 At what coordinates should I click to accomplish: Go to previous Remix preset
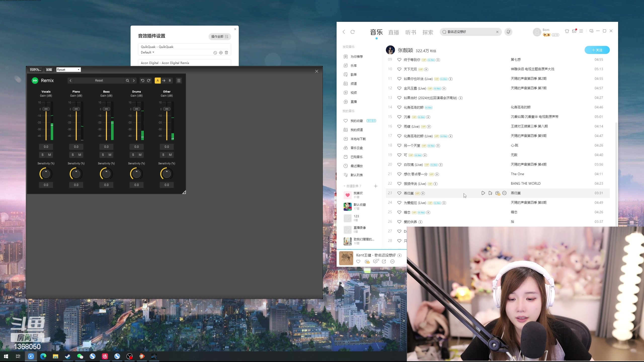point(70,80)
